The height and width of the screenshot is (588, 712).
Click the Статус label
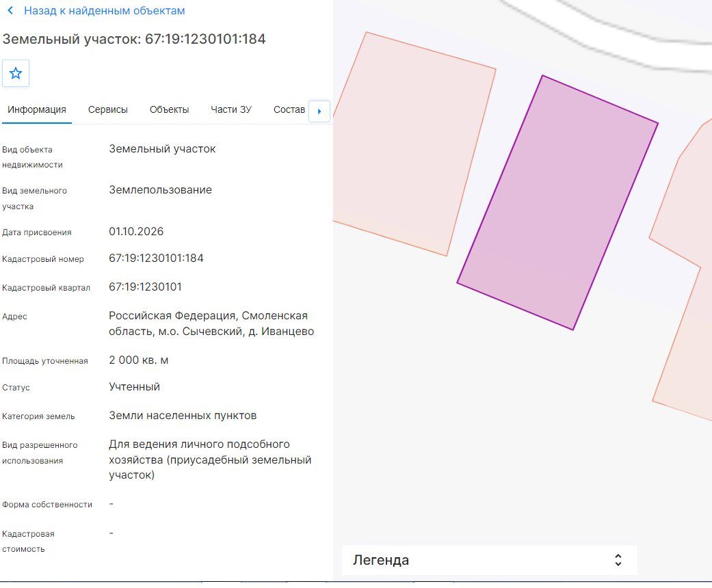click(16, 388)
